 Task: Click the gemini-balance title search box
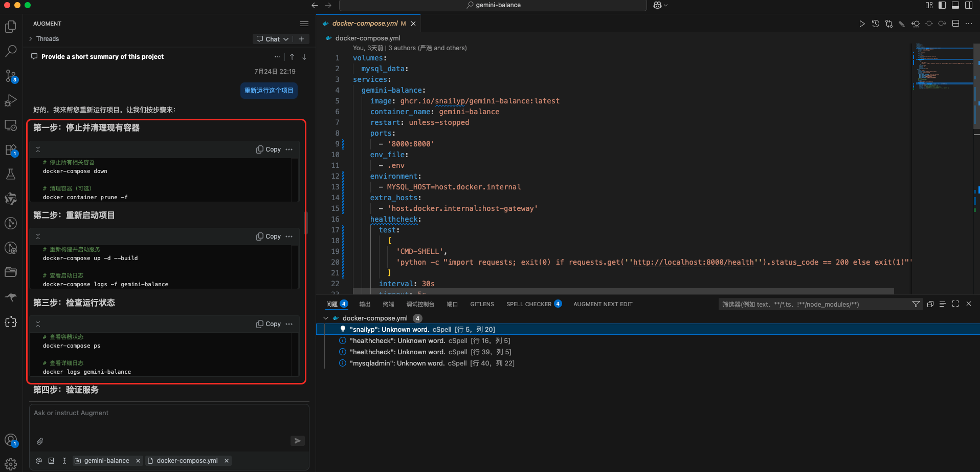click(x=493, y=5)
